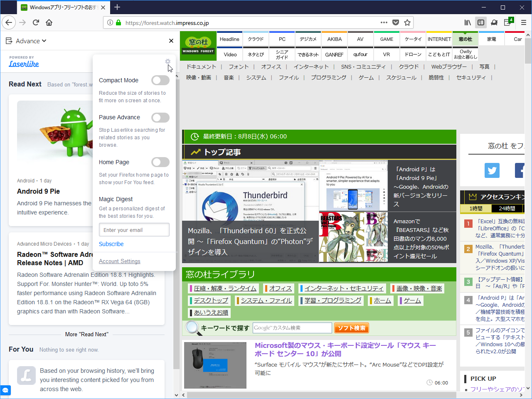
Task: Open the Android 9 Pie screenshot thumbnail
Action: point(353,186)
